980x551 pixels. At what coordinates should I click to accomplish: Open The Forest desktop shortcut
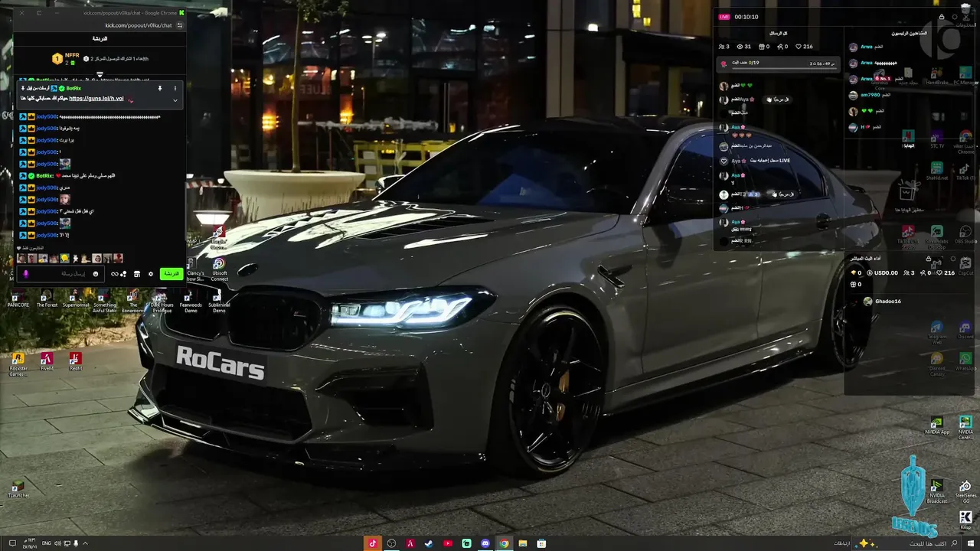[47, 300]
